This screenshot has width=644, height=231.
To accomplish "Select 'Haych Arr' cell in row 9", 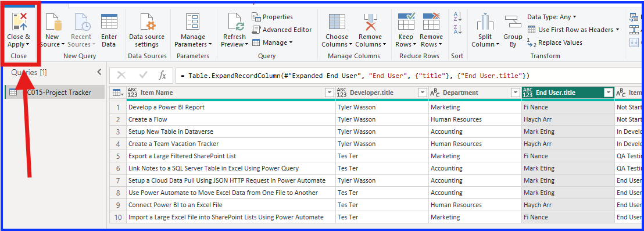I will pyautogui.click(x=568, y=205).
